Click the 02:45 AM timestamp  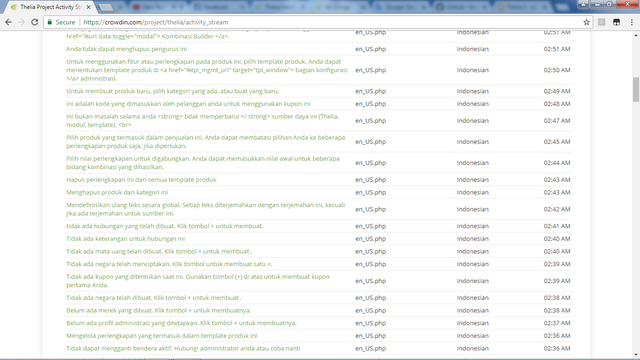(557, 142)
